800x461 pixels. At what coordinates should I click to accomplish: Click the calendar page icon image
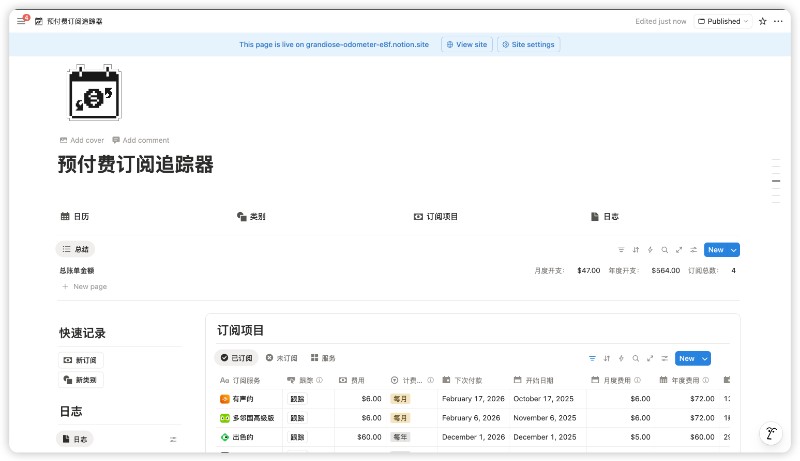(94, 93)
